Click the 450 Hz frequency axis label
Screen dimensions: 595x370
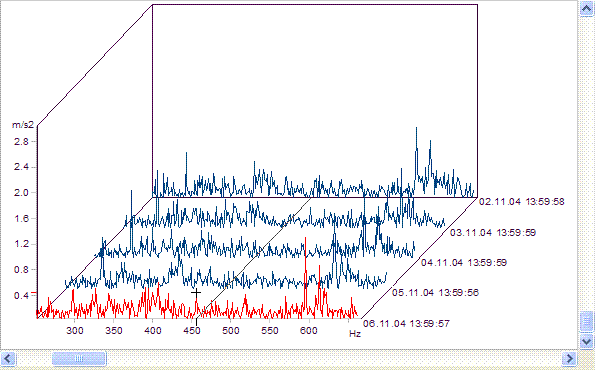[192, 331]
